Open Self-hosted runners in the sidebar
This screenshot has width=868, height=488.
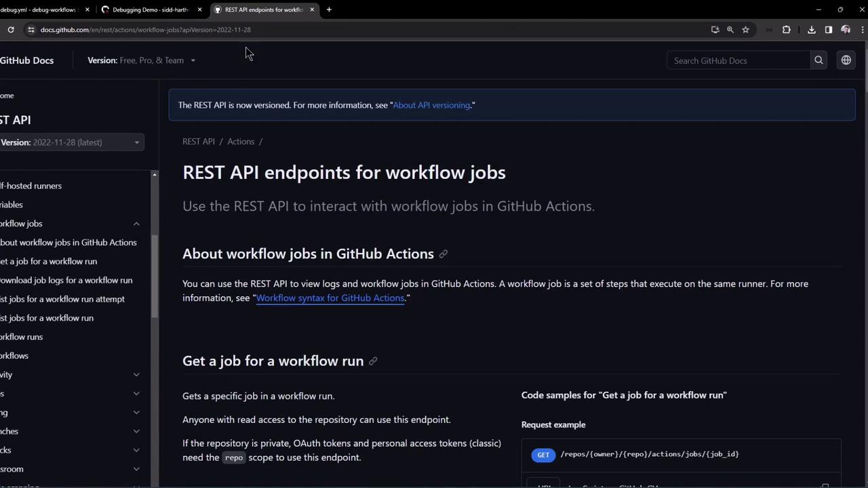(x=31, y=186)
